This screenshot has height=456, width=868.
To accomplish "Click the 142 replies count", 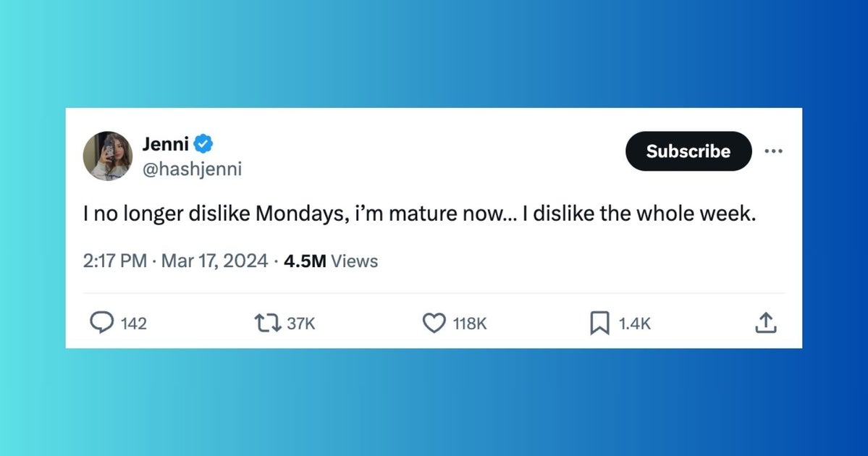I will tap(133, 324).
